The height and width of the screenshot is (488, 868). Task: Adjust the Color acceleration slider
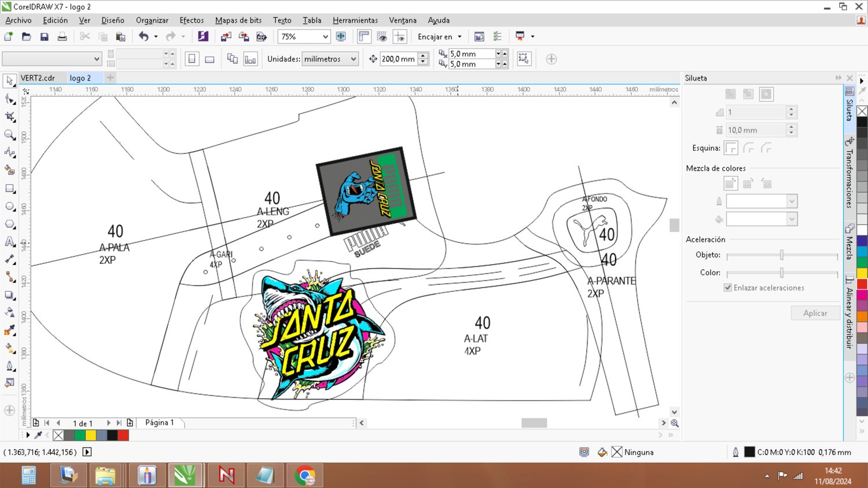coord(781,273)
